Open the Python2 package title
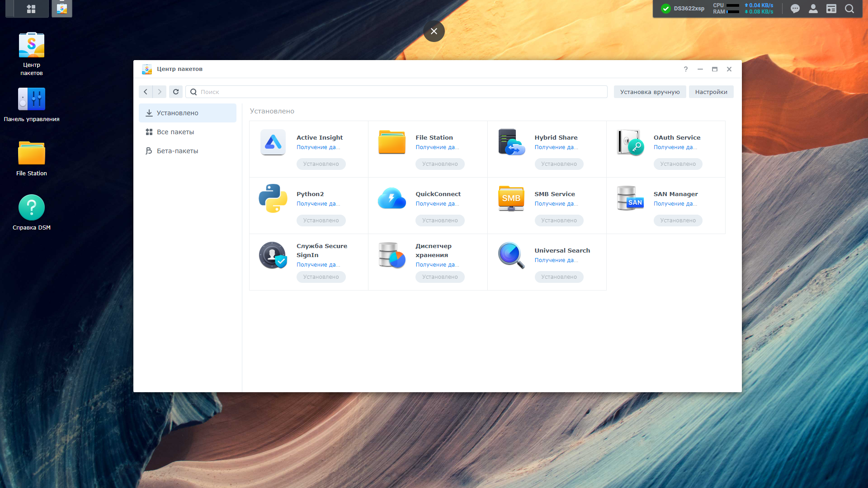 coord(310,194)
